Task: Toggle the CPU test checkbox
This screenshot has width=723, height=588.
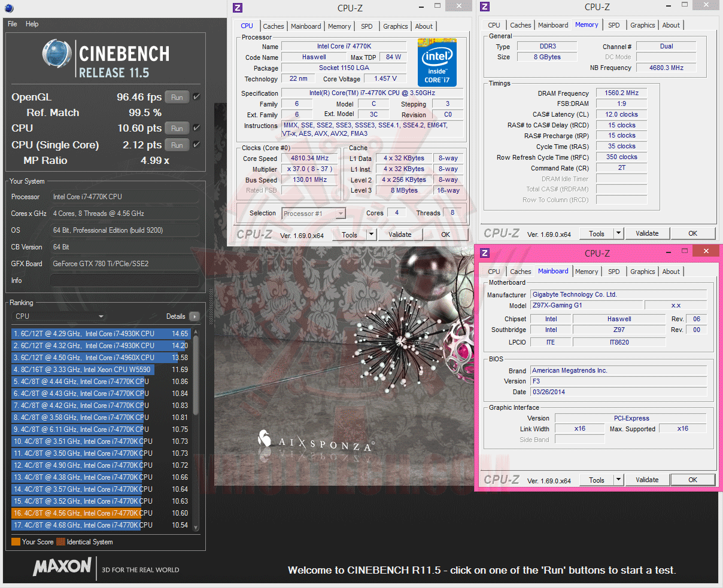Action: 196,128
